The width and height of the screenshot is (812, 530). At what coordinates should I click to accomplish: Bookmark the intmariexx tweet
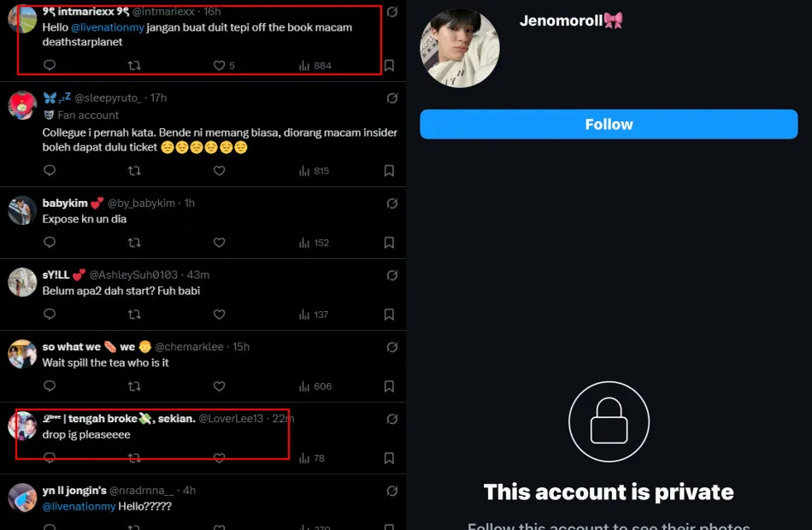389,66
